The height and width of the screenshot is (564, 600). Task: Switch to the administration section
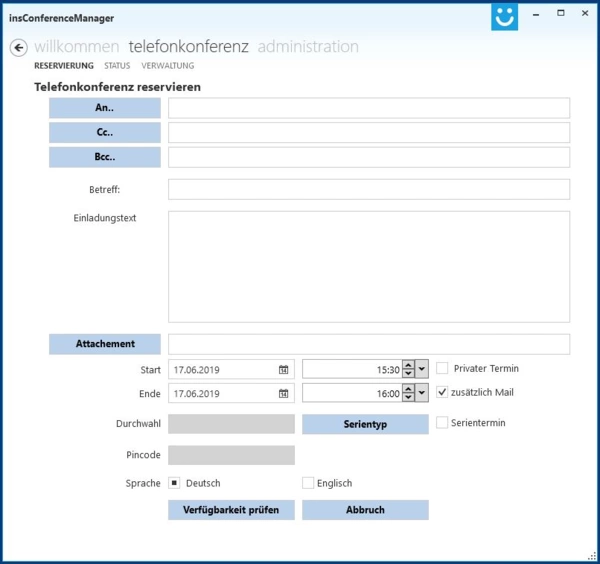[308, 46]
